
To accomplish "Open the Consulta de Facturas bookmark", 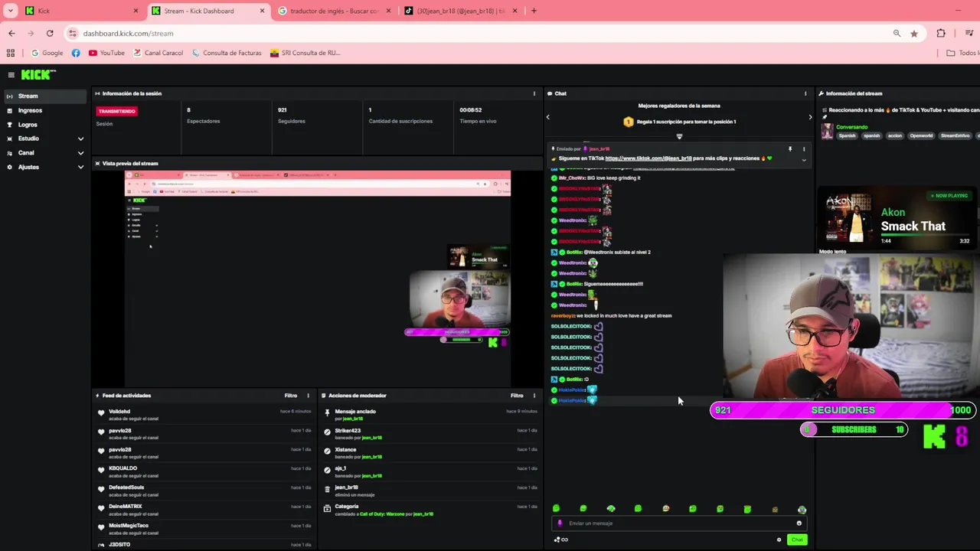I will coord(227,53).
